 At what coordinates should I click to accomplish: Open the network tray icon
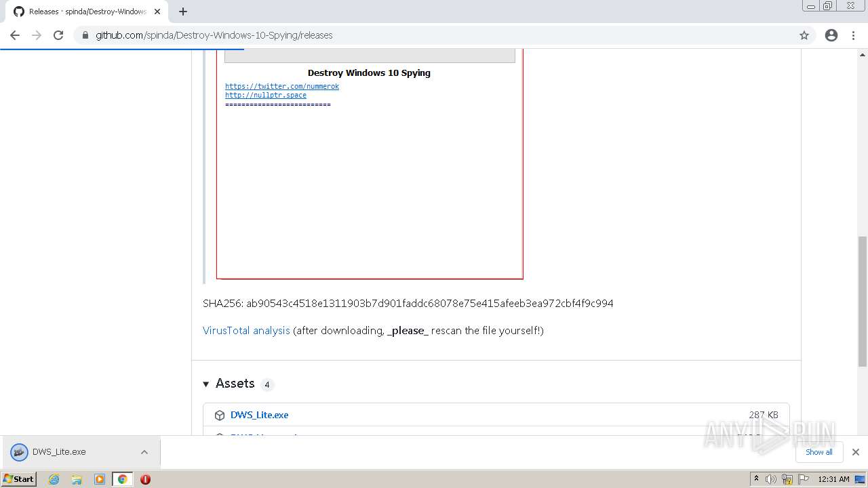tap(787, 479)
